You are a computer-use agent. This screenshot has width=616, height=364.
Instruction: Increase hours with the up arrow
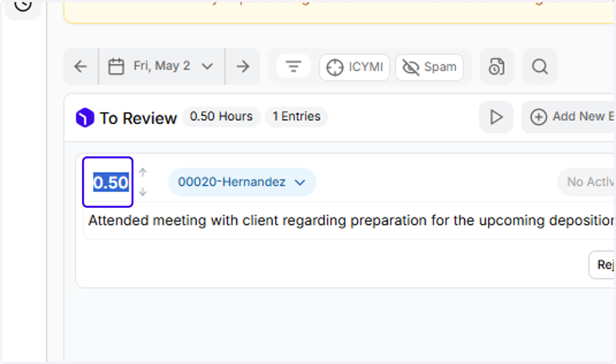pos(143,172)
